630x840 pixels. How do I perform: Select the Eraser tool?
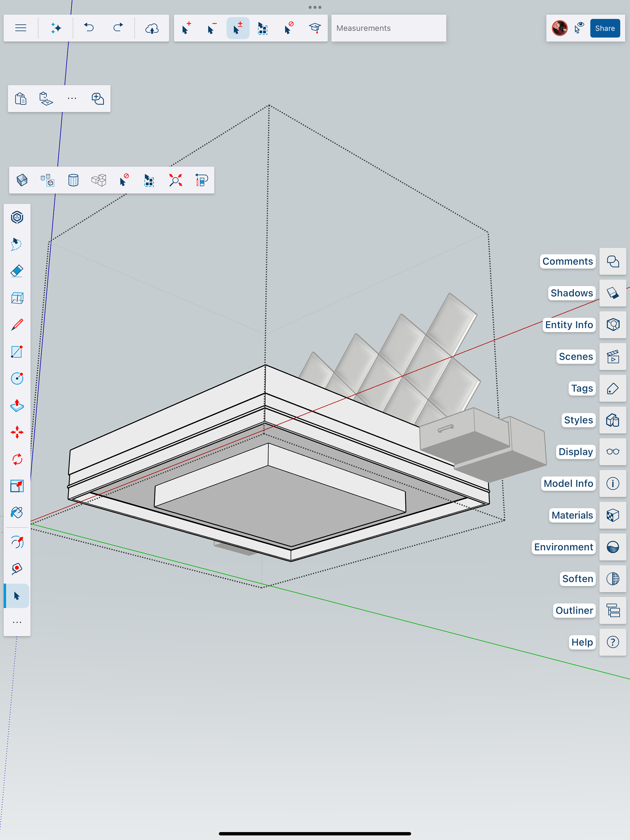pyautogui.click(x=17, y=271)
